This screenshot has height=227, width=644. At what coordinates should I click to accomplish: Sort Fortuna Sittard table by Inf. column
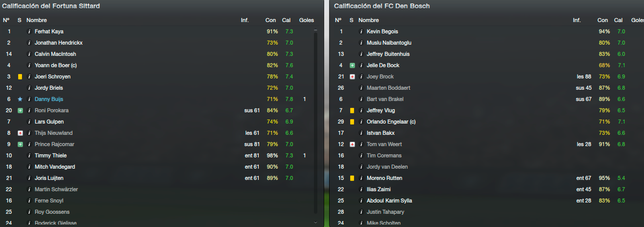point(245,20)
